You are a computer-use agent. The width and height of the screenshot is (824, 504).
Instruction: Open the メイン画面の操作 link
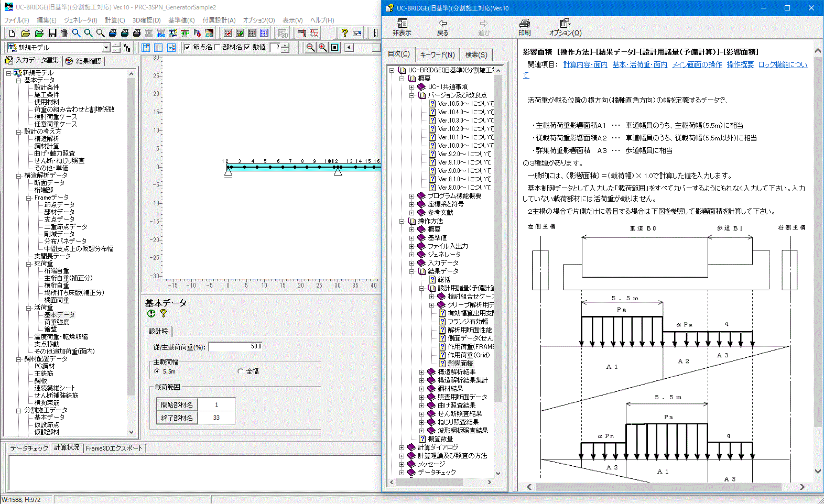697,64
